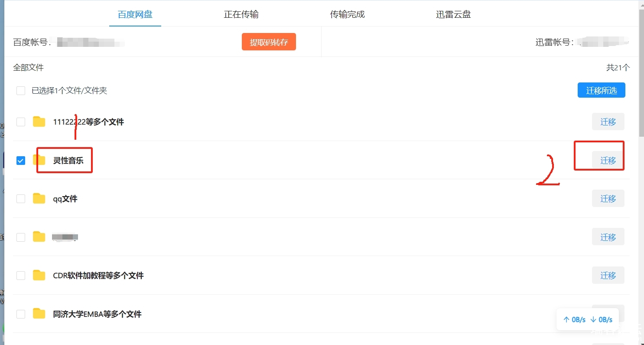The width and height of the screenshot is (644, 345).
Task: Check the qq文件 folder checkbox
Action: (21, 199)
